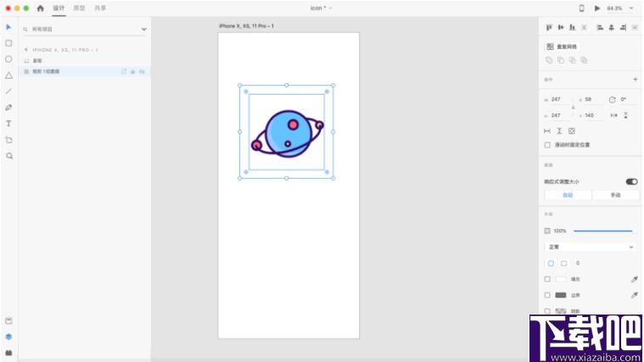
Task: Select the Ellipse tool
Action: coord(8,59)
